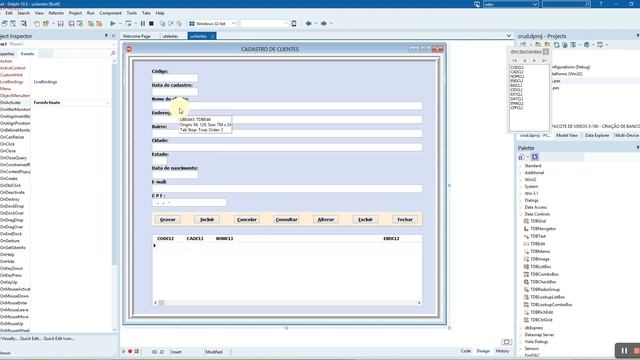Open the Windows 32-bit platform dropdown
Image resolution: width=640 pixels, height=360 pixels.
click(x=234, y=24)
